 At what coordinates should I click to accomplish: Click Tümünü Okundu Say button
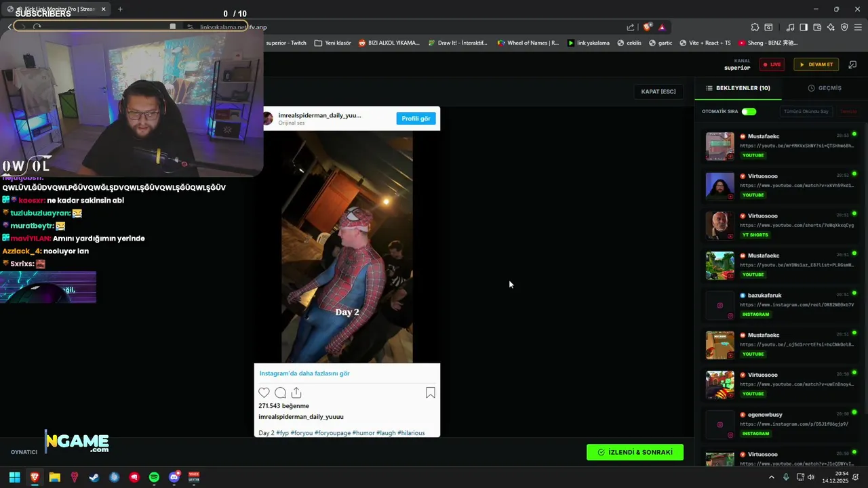pyautogui.click(x=806, y=111)
